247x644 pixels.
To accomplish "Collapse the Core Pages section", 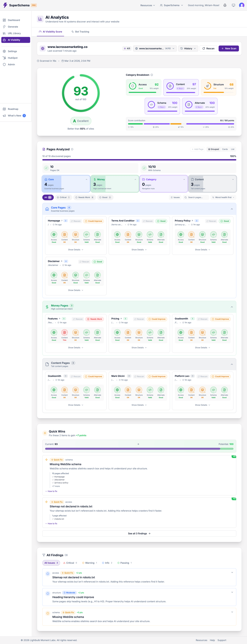I will 232,209.
